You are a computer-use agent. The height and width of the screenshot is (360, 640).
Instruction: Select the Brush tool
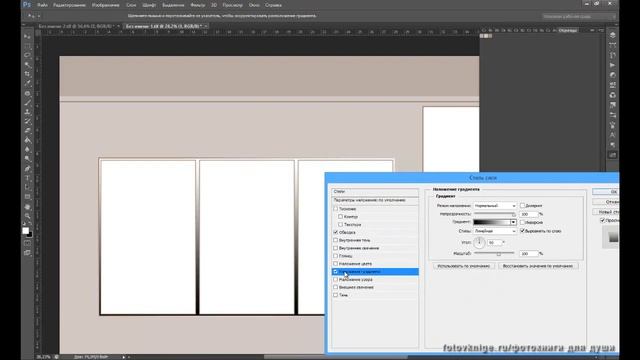click(27, 103)
